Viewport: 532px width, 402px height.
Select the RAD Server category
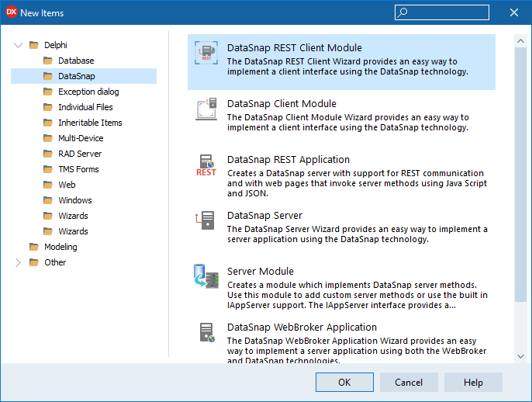pyautogui.click(x=80, y=154)
